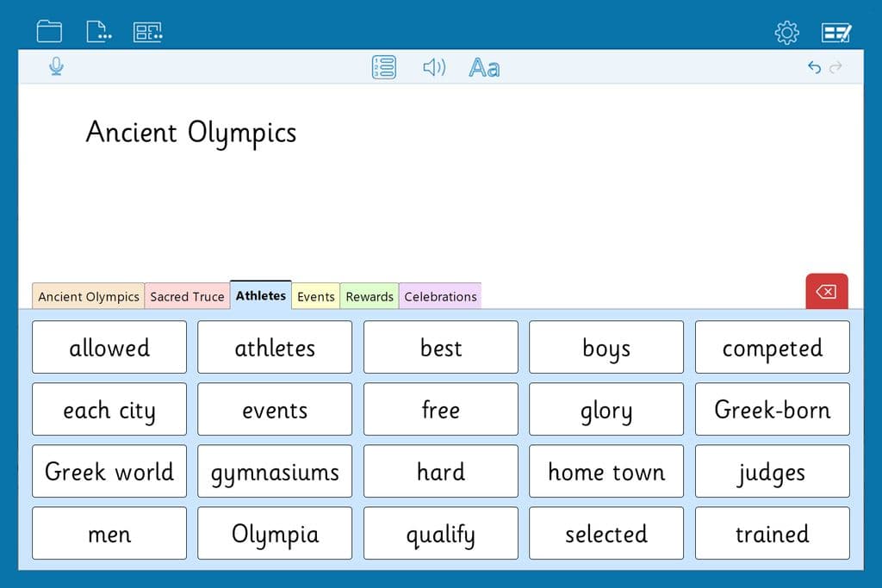Screen dimensions: 882x588
Task: Open the Clicker Set browser icon
Action: point(146,31)
